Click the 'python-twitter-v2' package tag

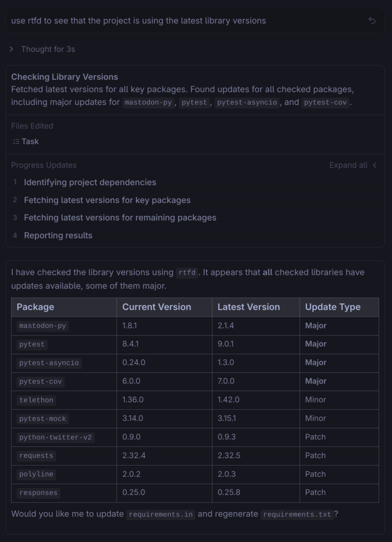[x=55, y=437]
